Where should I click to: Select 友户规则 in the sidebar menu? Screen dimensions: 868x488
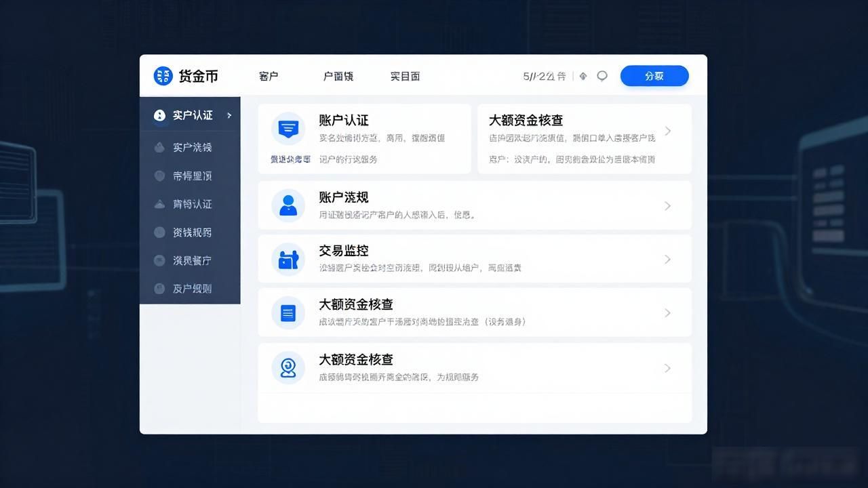[190, 288]
